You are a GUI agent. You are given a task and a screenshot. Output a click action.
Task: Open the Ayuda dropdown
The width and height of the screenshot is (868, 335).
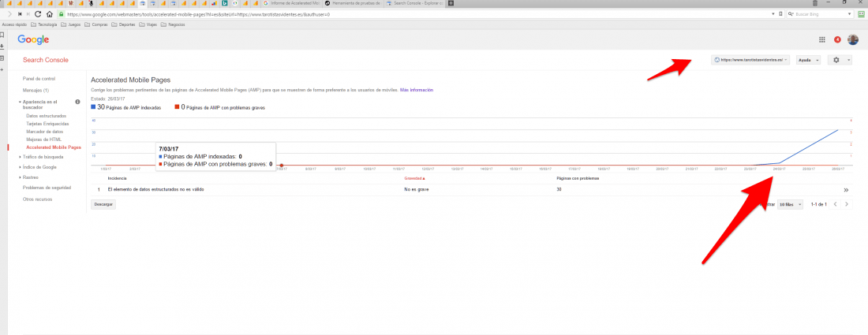pos(808,60)
